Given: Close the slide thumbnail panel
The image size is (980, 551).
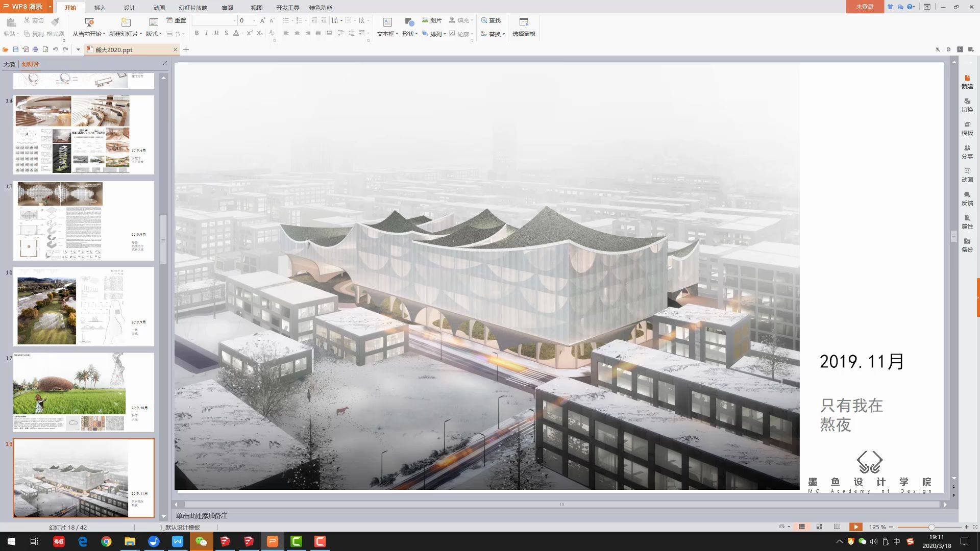Looking at the screenshot, I should pyautogui.click(x=164, y=64).
